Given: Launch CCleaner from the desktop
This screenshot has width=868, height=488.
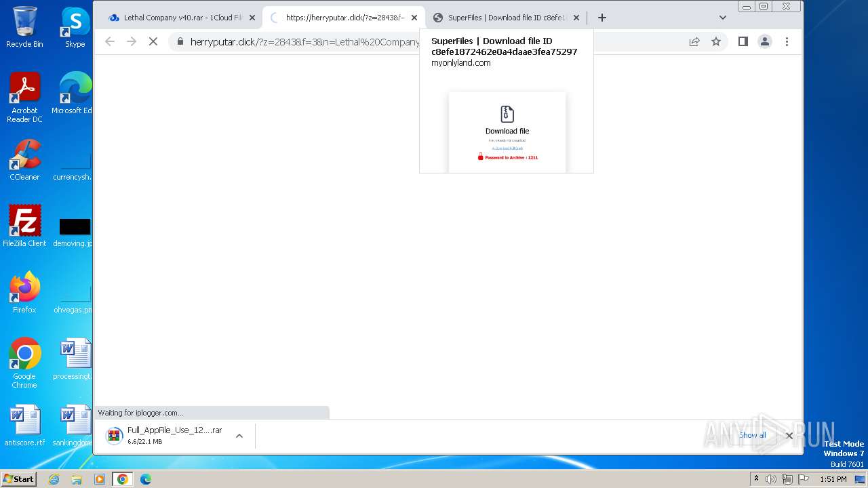Looking at the screenshot, I should [x=24, y=160].
